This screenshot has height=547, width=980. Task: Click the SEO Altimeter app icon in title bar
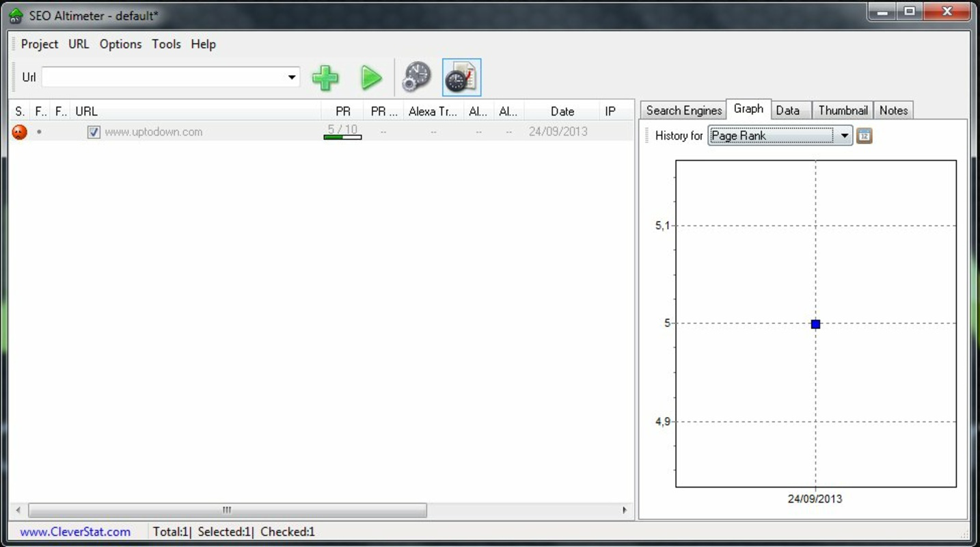[16, 15]
